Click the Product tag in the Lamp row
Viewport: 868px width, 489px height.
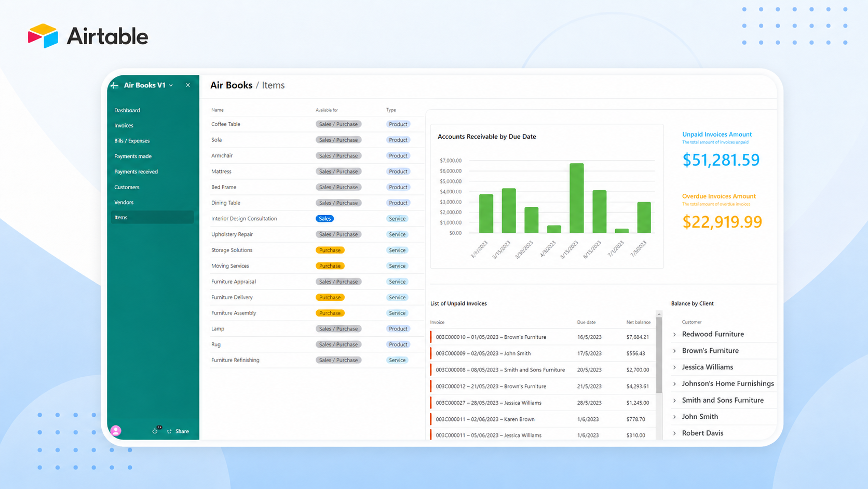click(398, 329)
